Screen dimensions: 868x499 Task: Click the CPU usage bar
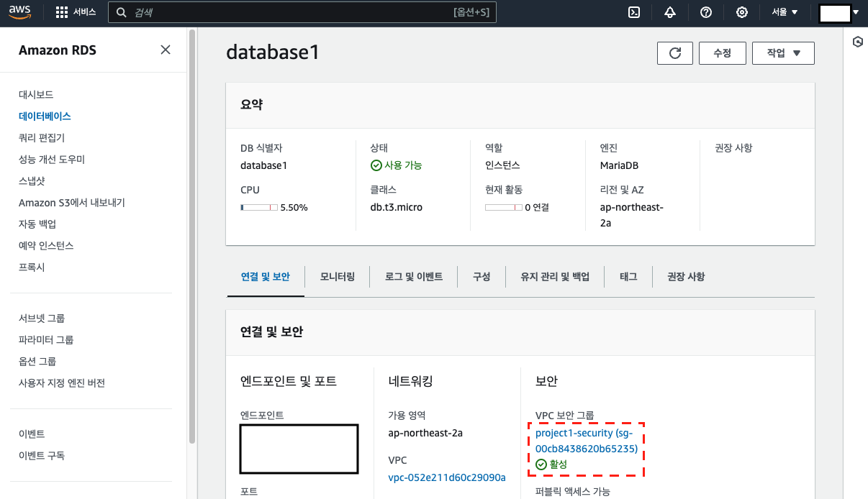[258, 207]
